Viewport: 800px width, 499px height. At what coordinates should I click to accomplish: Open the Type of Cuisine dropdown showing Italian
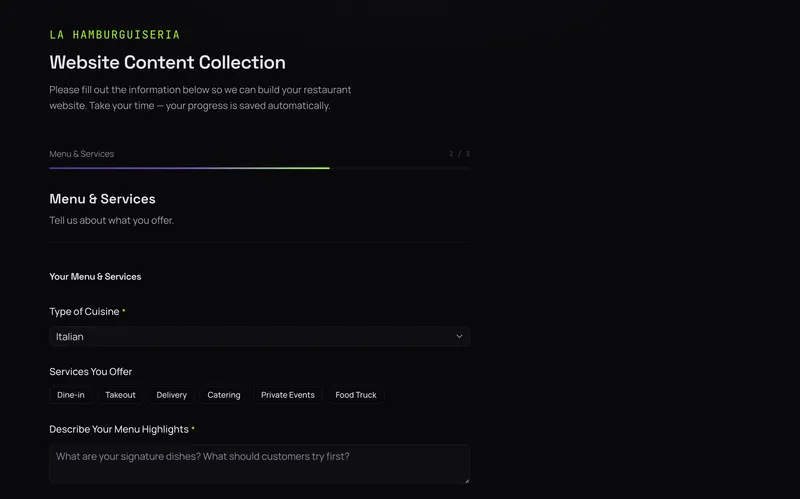point(250,336)
